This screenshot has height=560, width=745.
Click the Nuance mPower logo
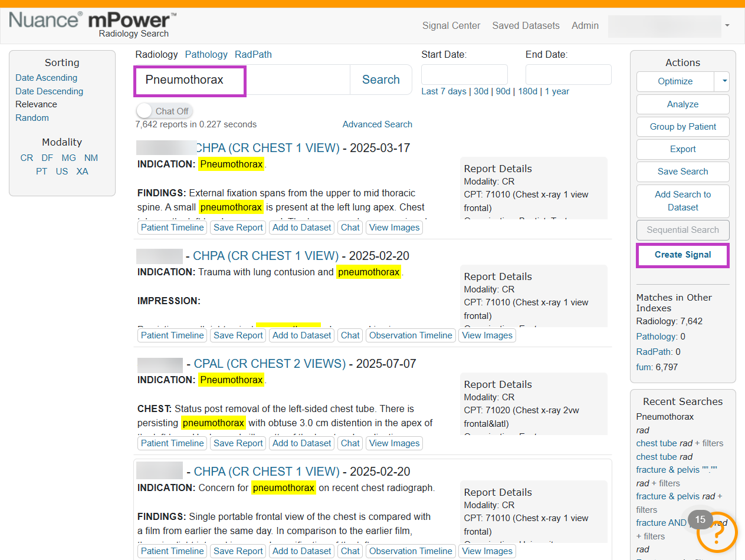click(x=93, y=25)
